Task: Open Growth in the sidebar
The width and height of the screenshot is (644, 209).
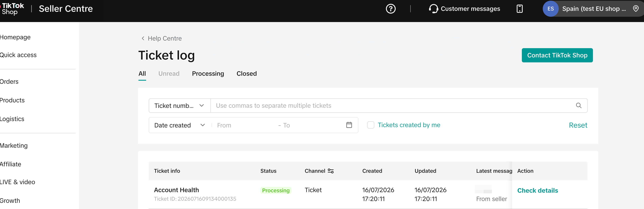Action: pos(10,201)
